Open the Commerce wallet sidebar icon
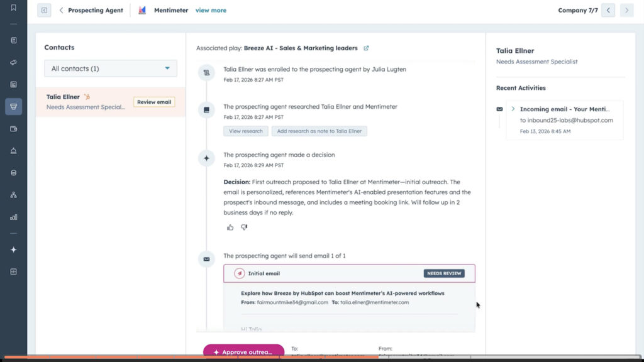644x362 pixels. pos(14,129)
